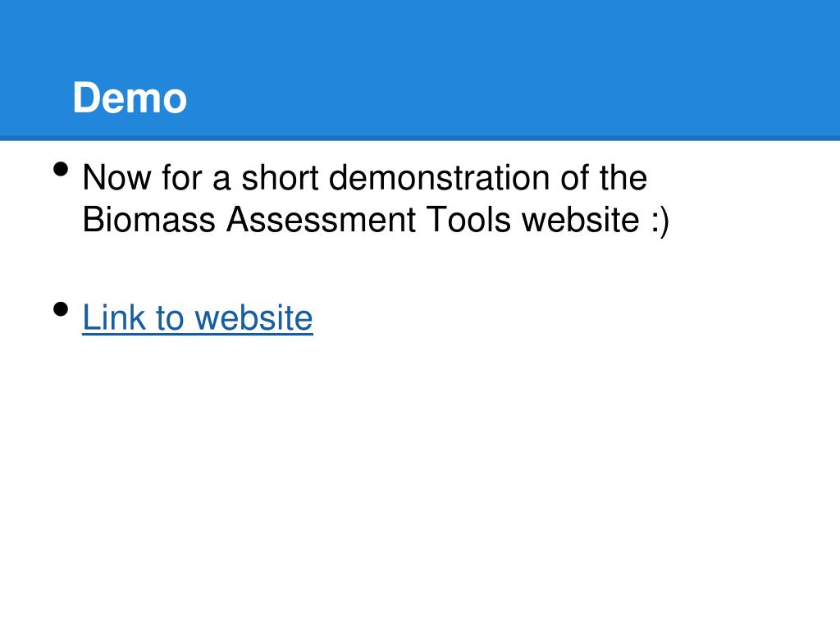This screenshot has height=630, width=840.
Task: Click the word 'Link' in the hyperlink
Action: [113, 317]
